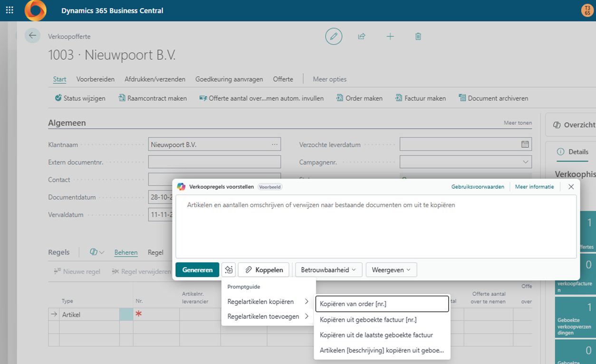Expand Regelartikelen toevoegen submenu
Viewport: 596px width, 364px height.
(x=268, y=316)
